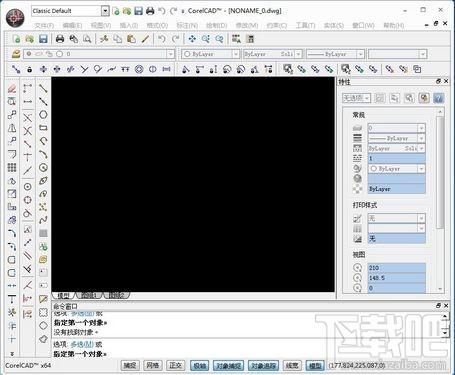Image resolution: width=455 pixels, height=375 pixels.
Task: Click Redo arrow in standard toolbar
Action: 175,39
